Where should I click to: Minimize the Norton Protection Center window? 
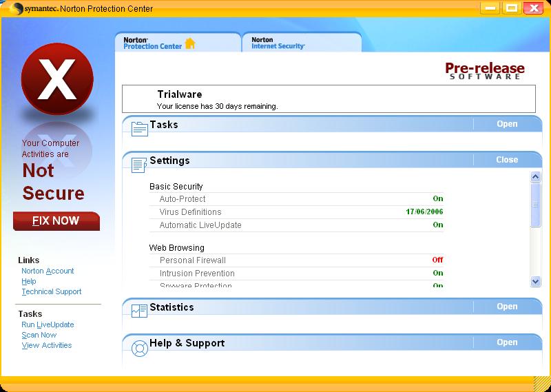pos(490,8)
